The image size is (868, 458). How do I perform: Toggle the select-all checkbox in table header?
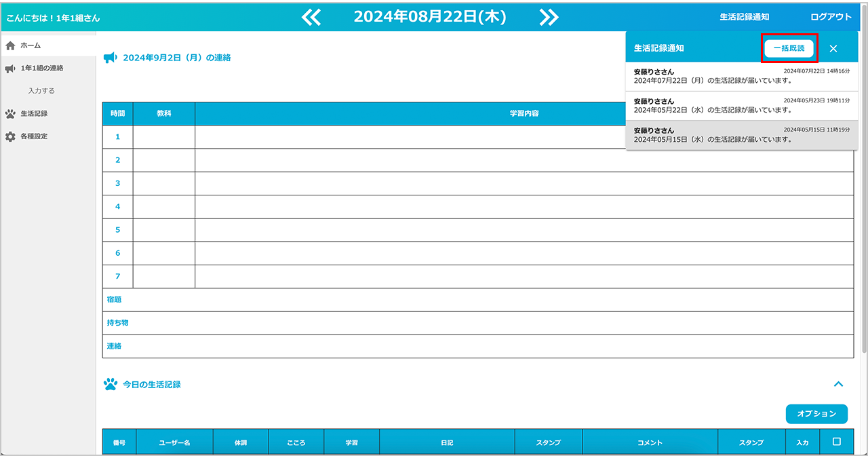tap(836, 442)
